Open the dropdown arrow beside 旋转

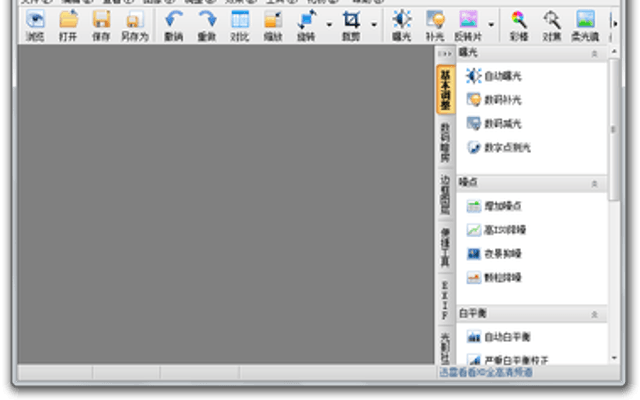coord(329,25)
